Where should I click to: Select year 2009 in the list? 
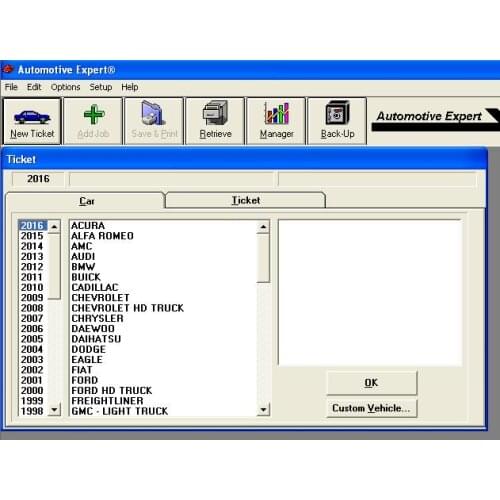point(32,298)
